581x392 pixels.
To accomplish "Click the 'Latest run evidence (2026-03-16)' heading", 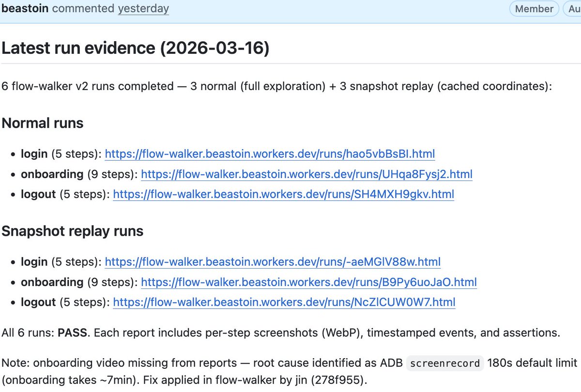I will pos(136,48).
